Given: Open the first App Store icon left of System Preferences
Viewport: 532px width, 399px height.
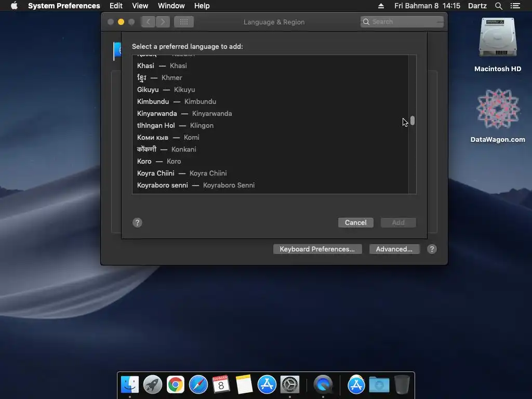Looking at the screenshot, I should click(267, 384).
